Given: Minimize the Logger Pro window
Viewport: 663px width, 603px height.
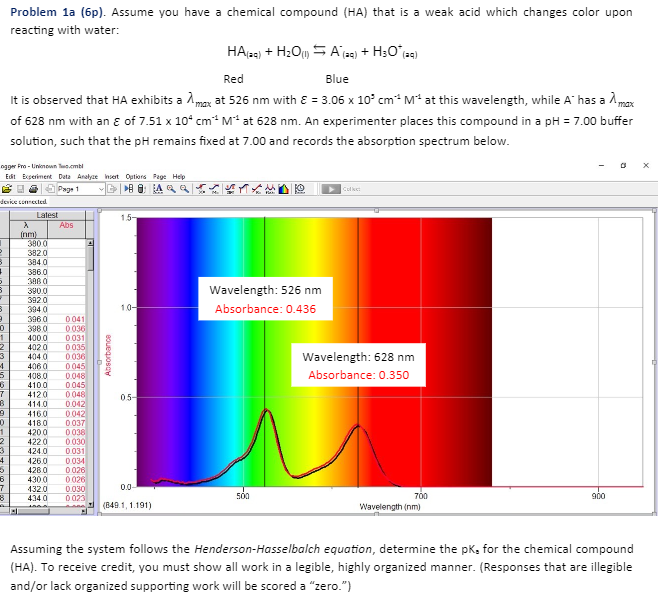Looking at the screenshot, I should point(601,165).
